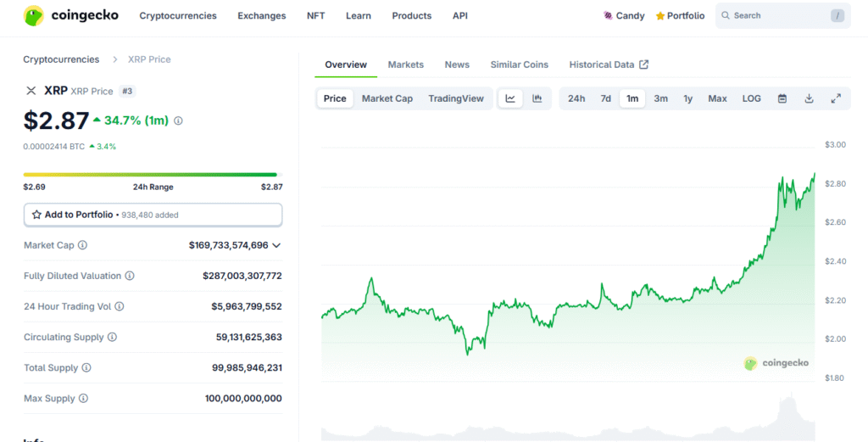Click the 99,985,946,231 total supply value
The width and height of the screenshot is (868, 442).
(247, 367)
